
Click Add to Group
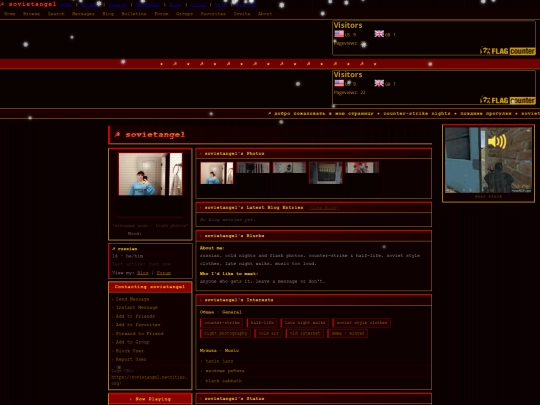(132, 342)
